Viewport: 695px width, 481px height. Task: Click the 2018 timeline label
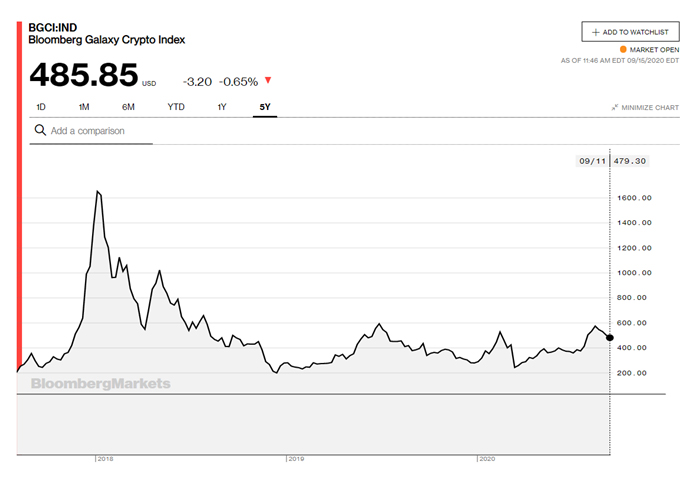(x=105, y=459)
